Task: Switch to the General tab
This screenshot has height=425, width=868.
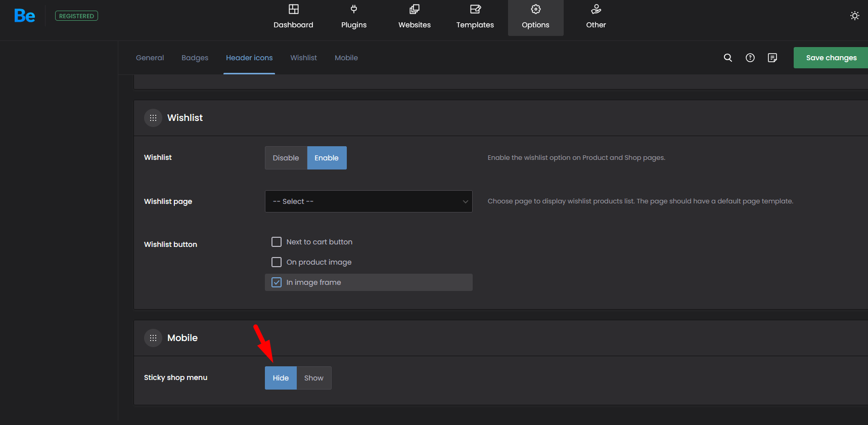Action: tap(150, 58)
